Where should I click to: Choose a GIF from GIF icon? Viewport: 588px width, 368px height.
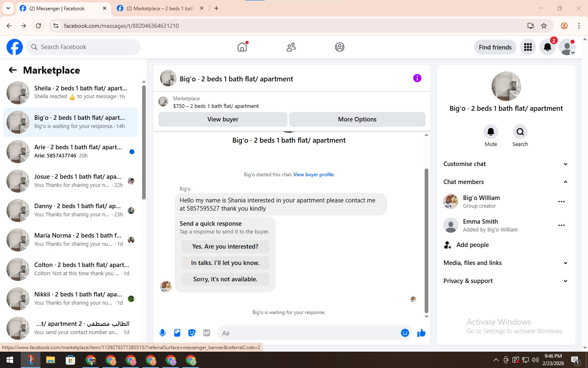(x=207, y=333)
